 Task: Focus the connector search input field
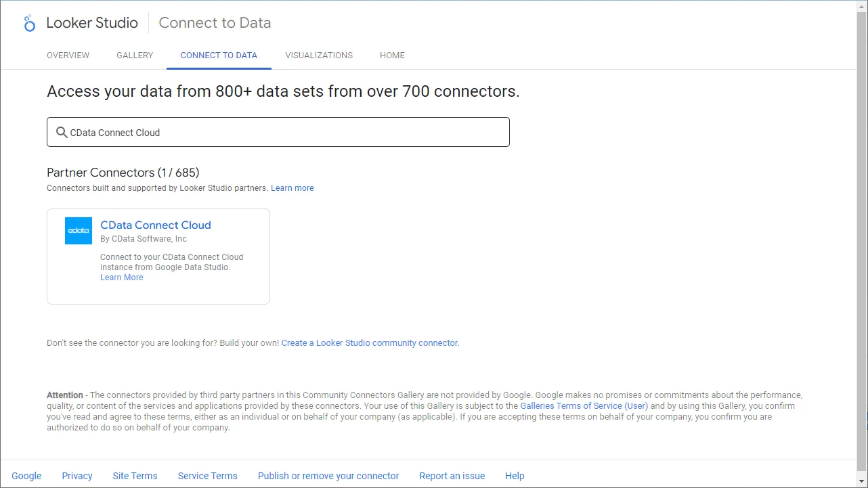click(284, 133)
